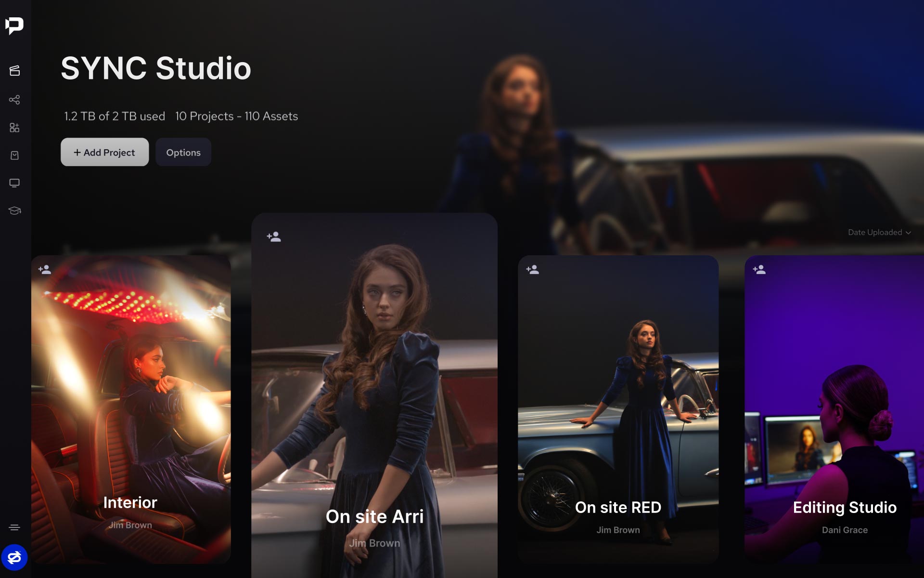Open the Options button
Viewport: 924px width, 578px height.
pyautogui.click(x=183, y=152)
